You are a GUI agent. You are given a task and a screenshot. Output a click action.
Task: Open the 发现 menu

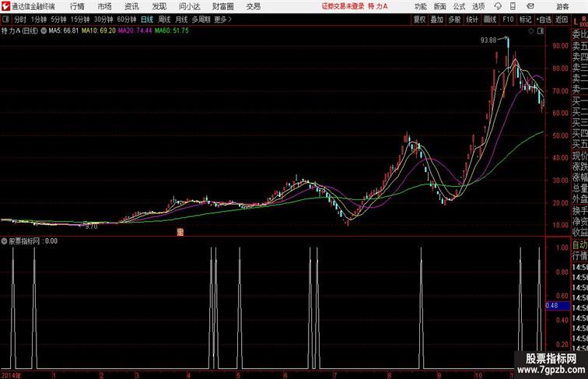click(x=159, y=6)
